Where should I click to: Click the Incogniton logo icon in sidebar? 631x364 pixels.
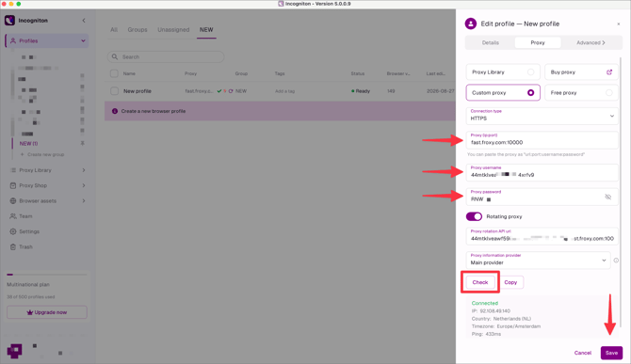9,20
